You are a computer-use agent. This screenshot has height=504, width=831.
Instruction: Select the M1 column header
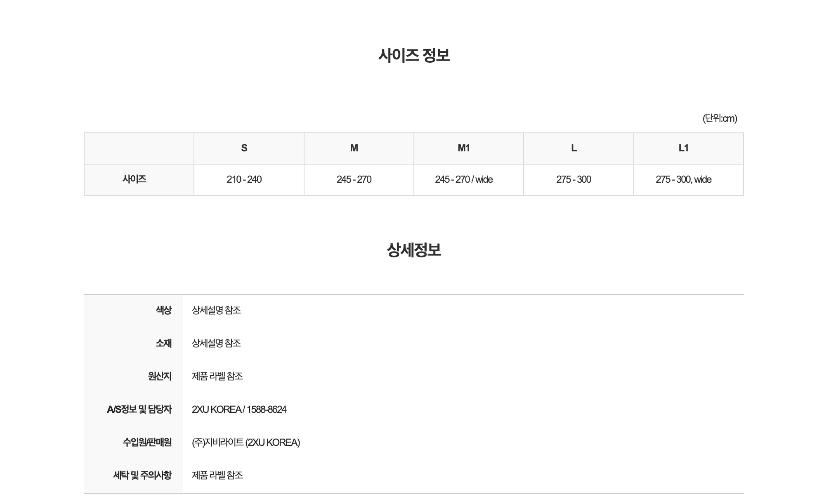pyautogui.click(x=464, y=148)
